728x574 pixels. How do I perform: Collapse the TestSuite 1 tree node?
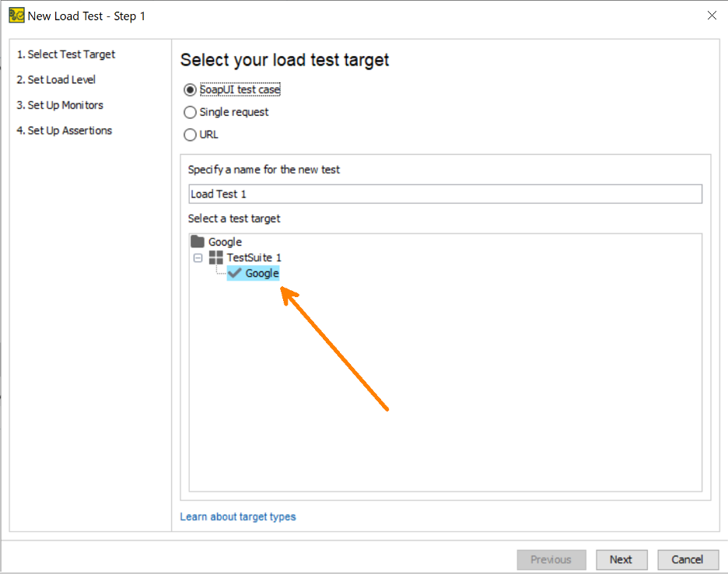click(x=198, y=257)
